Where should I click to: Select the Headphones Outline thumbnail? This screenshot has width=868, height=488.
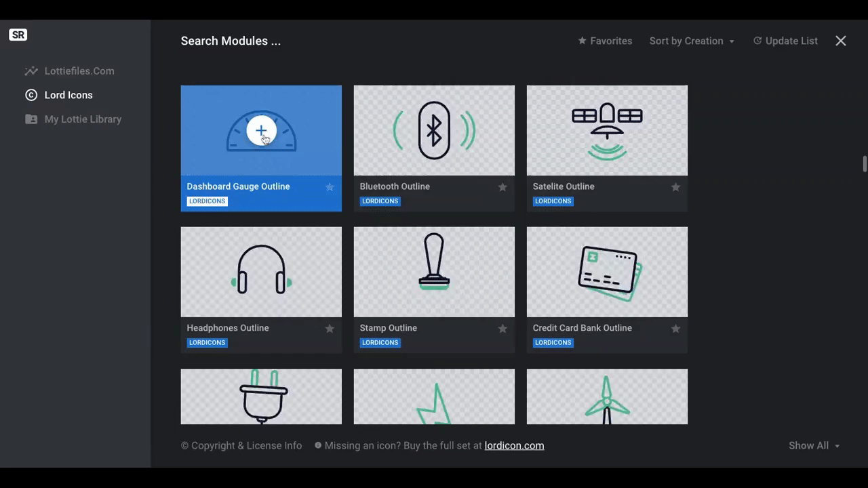click(x=261, y=272)
